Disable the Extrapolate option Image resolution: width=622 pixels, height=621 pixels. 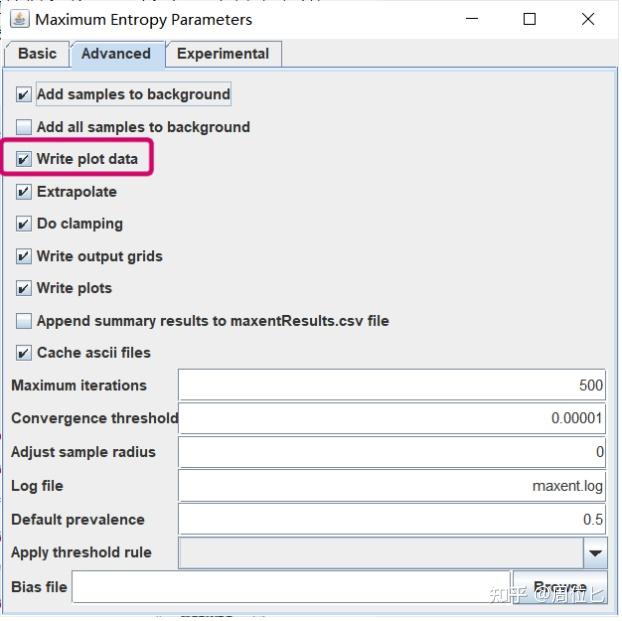tap(24, 192)
